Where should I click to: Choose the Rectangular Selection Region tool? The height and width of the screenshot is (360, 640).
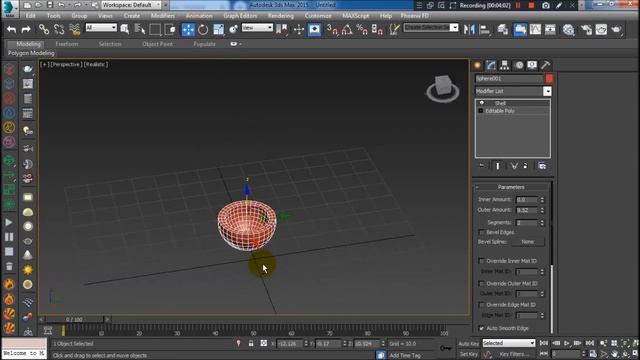[155, 29]
